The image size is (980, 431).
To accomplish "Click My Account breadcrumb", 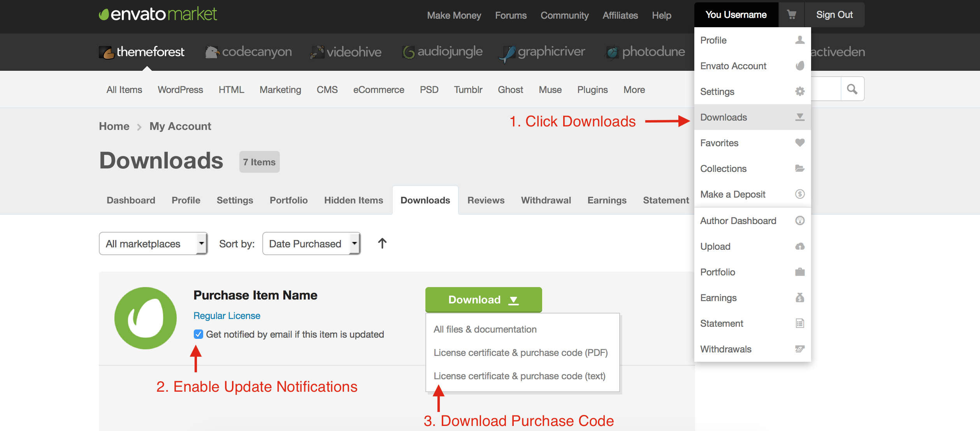I will [180, 126].
